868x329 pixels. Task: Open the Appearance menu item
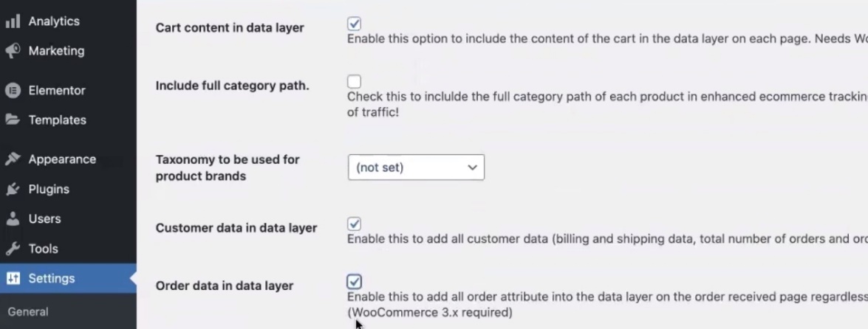pos(62,159)
